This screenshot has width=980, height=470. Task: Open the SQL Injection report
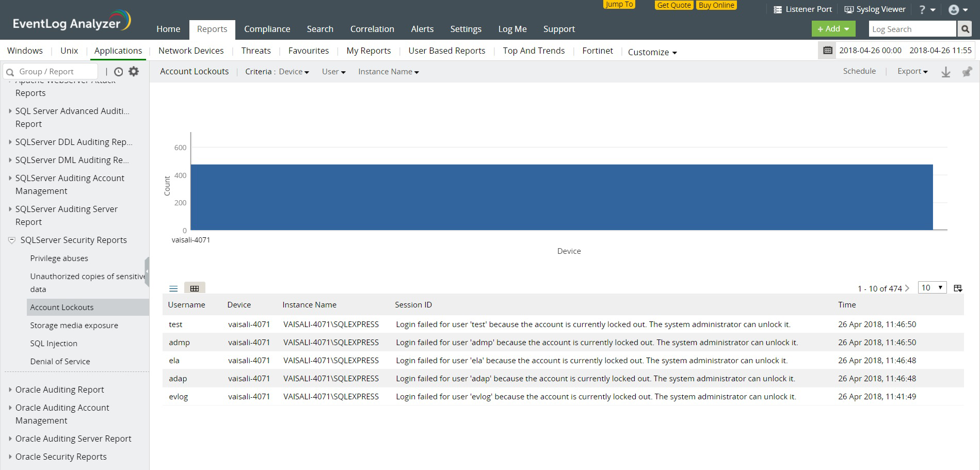click(x=54, y=344)
